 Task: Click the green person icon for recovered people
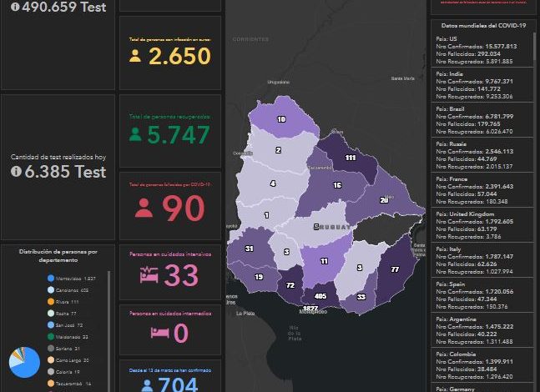(x=135, y=133)
